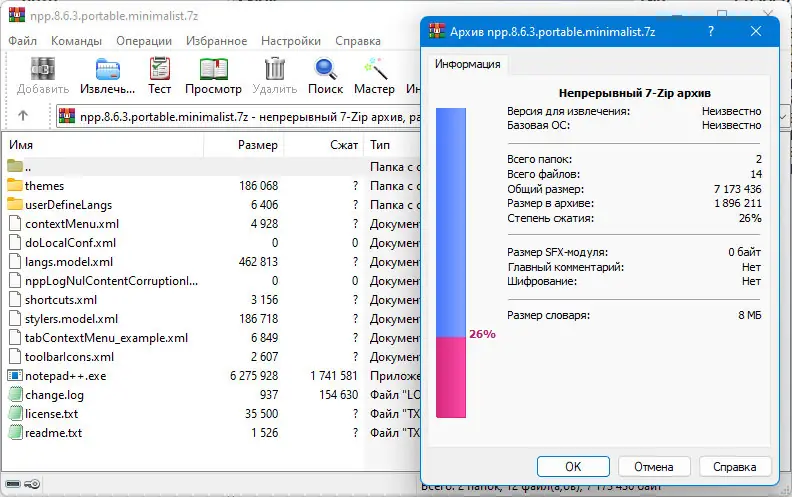792x497 pixels.
Task: Click total size value 7 173 436
Action: (x=737, y=189)
